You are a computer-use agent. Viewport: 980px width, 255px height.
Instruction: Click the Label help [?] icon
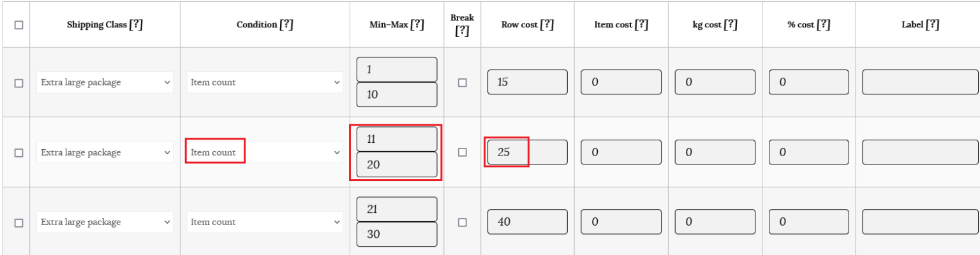tap(932, 25)
